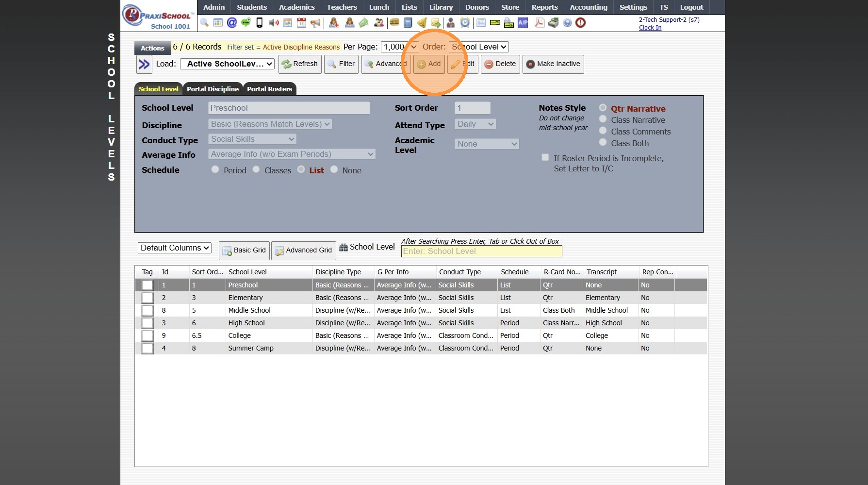The image size is (868, 485).
Task: Switch to the Portal Discipline tab
Action: (213, 89)
